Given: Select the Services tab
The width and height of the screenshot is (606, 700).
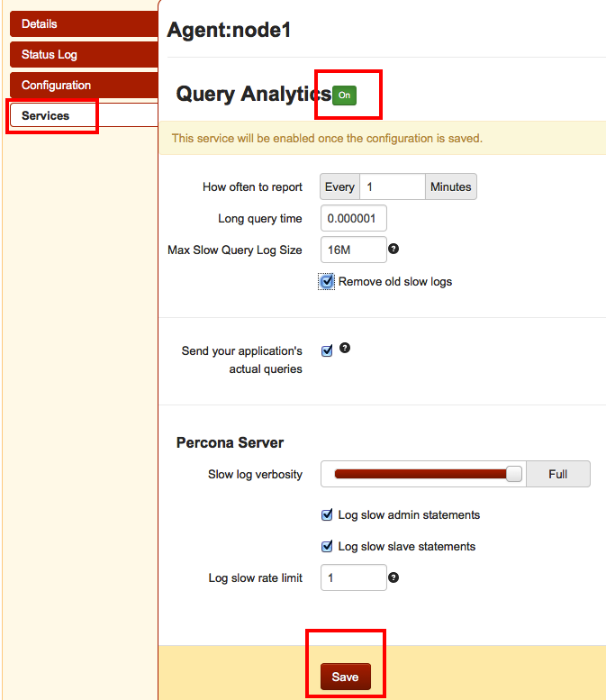Looking at the screenshot, I should 81,116.
